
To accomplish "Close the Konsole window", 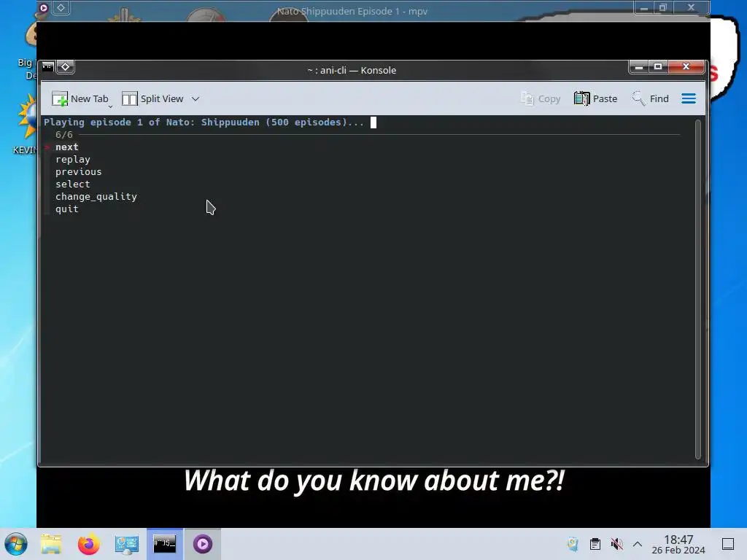I will coord(686,66).
